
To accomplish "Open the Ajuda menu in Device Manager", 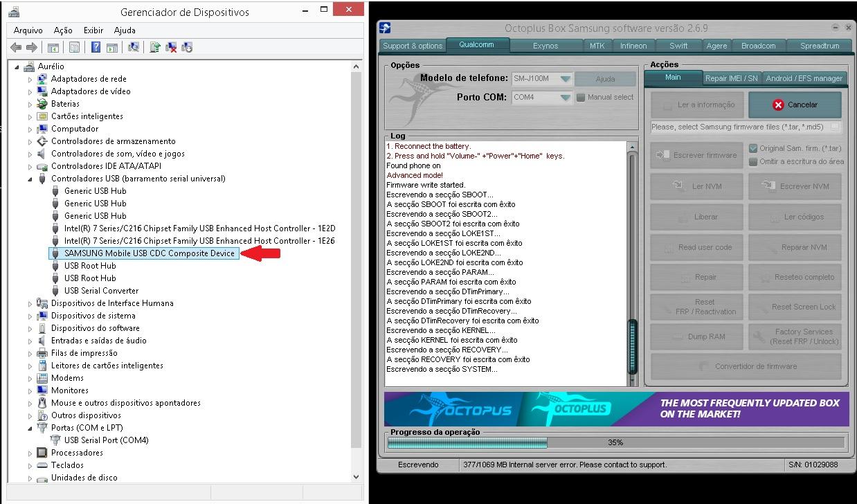I will [125, 30].
